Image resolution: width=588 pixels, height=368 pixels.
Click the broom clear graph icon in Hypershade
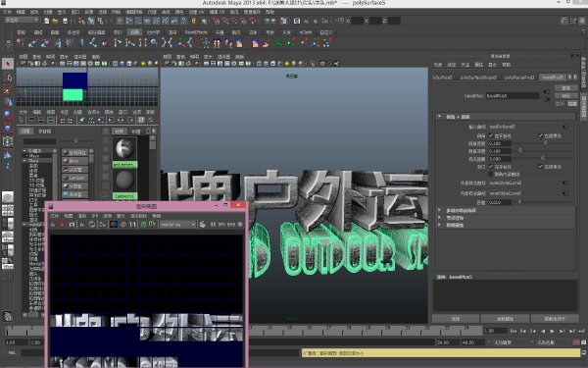pos(81,120)
